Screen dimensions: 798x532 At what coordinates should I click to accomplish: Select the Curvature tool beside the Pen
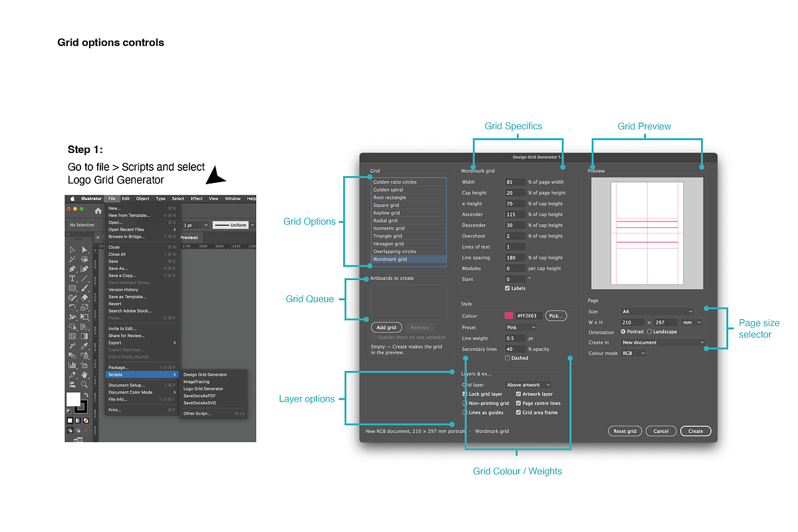[x=84, y=269]
